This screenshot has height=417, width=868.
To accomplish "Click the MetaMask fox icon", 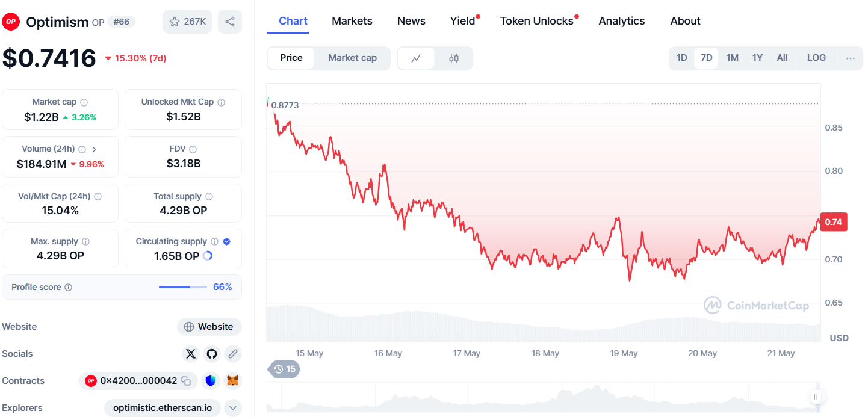I will click(232, 381).
